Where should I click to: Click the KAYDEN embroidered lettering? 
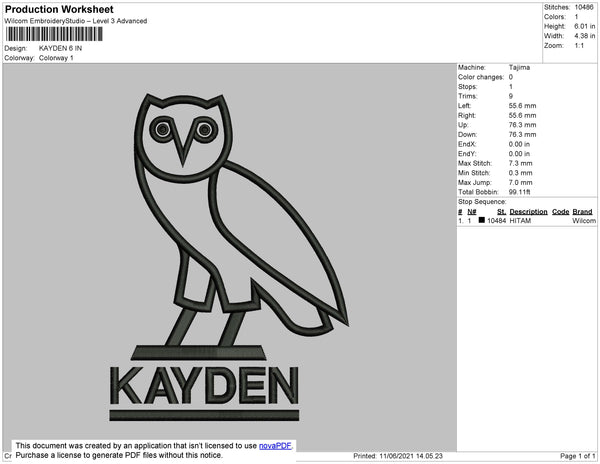(204, 385)
